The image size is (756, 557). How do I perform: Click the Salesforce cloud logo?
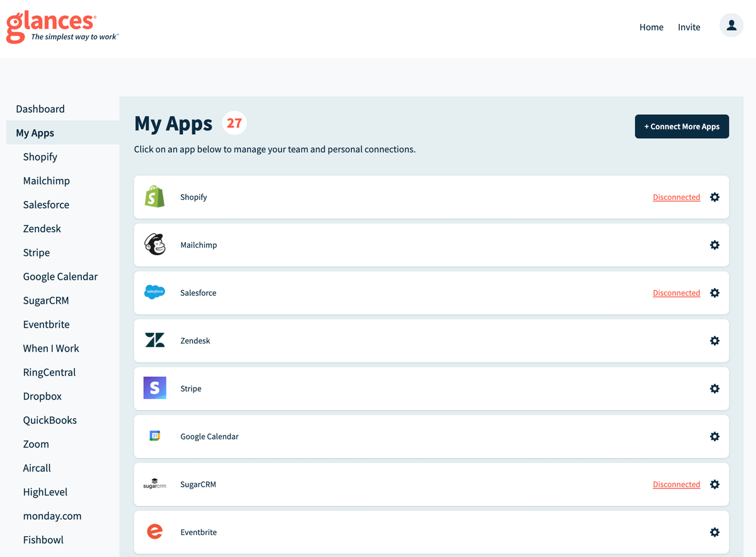pyautogui.click(x=154, y=292)
